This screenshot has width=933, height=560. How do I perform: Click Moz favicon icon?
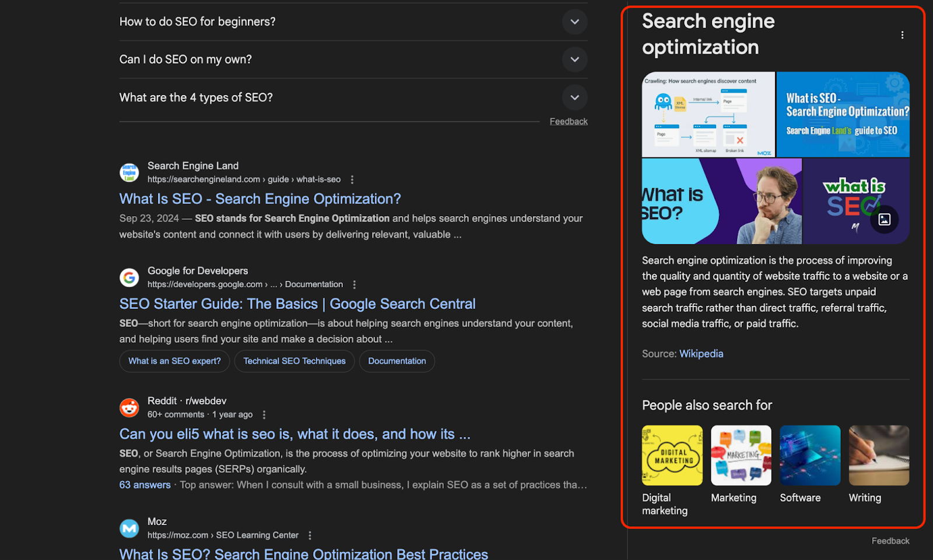[129, 528]
